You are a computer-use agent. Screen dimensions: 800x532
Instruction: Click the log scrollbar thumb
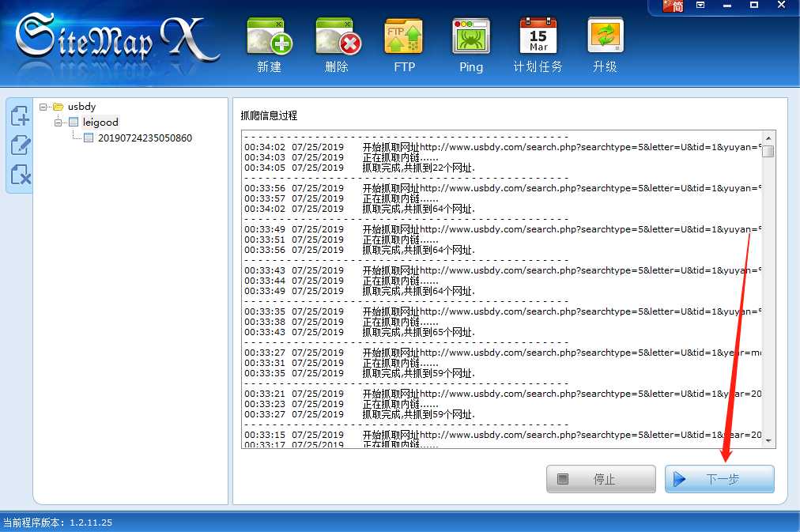[768, 151]
